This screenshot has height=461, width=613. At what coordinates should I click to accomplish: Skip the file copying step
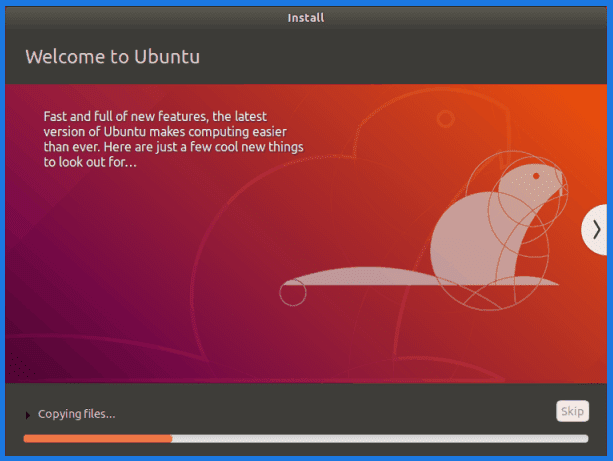coord(572,411)
